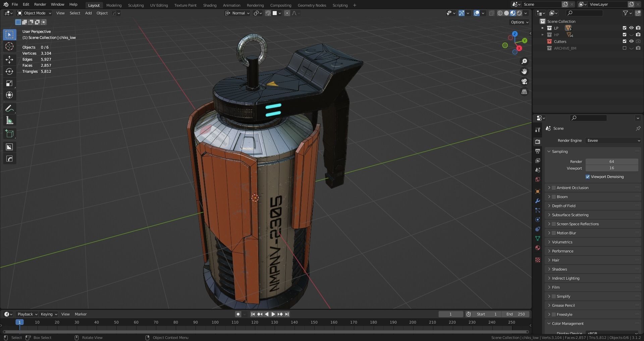Switch perspective/orthographic grid icon
This screenshot has height=341, width=644.
pyautogui.click(x=524, y=92)
